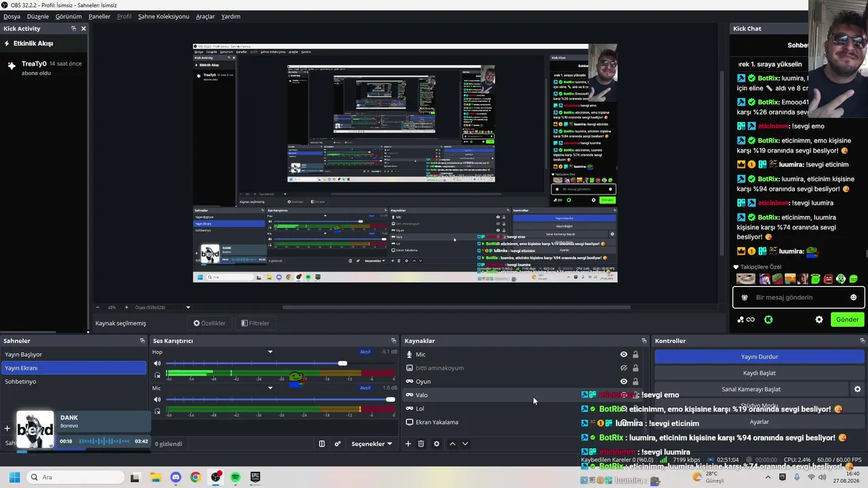Select the Yayın Başlıyor scene
Viewport: 868px width, 488px height.
[73, 354]
